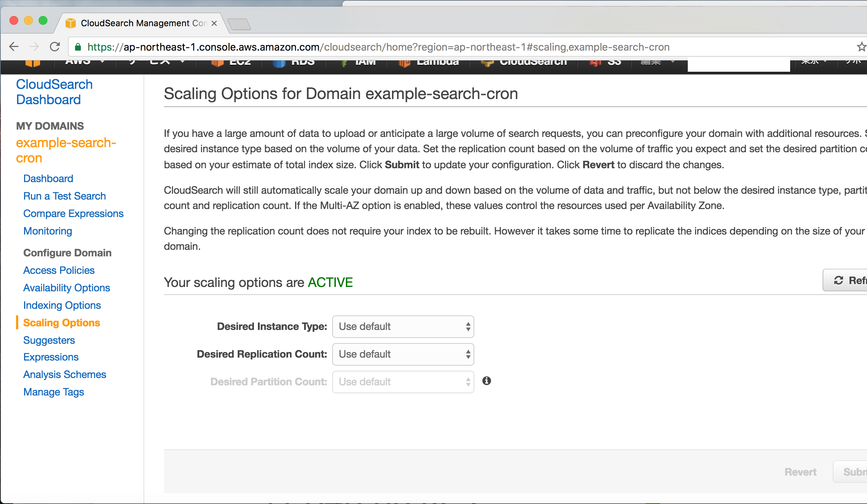Open Manage Tags page

(54, 392)
